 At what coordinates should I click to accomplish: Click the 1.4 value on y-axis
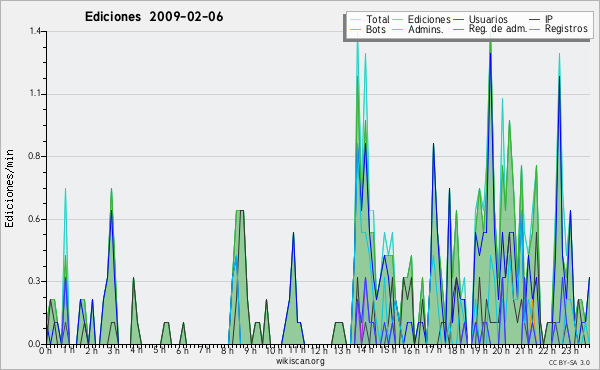coord(35,31)
